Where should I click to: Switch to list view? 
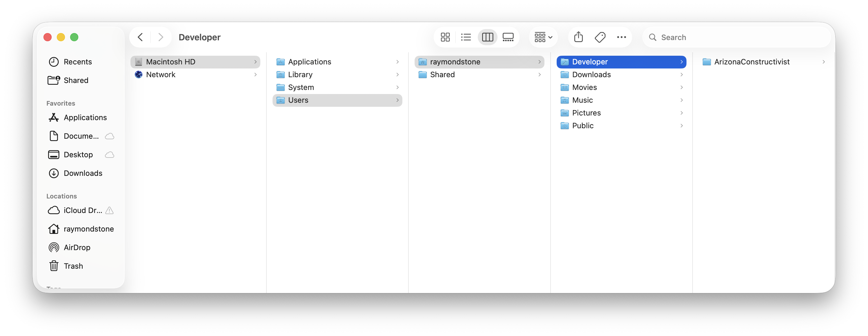pos(466,37)
